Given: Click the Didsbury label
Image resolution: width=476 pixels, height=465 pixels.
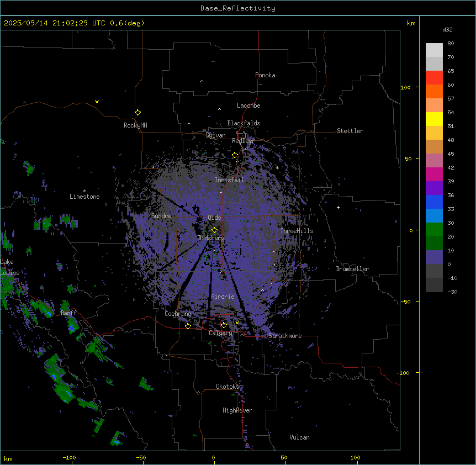Looking at the screenshot, I should pyautogui.click(x=211, y=238).
